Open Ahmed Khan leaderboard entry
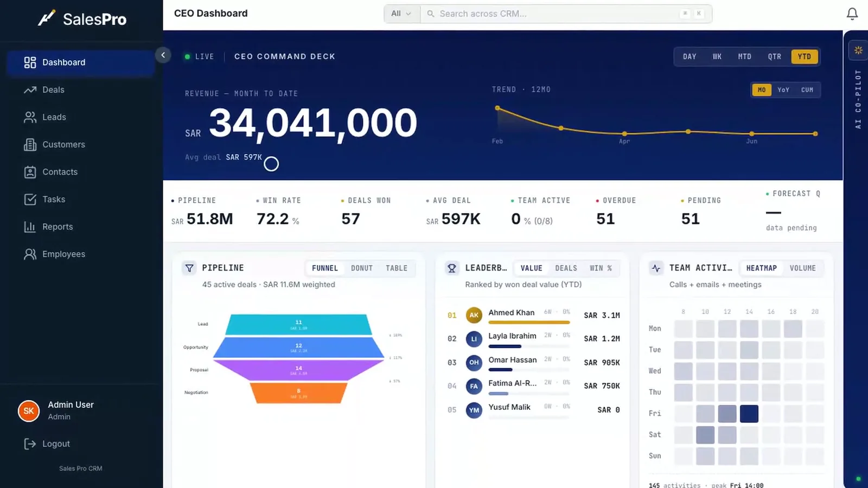Image resolution: width=868 pixels, height=488 pixels. 534,315
